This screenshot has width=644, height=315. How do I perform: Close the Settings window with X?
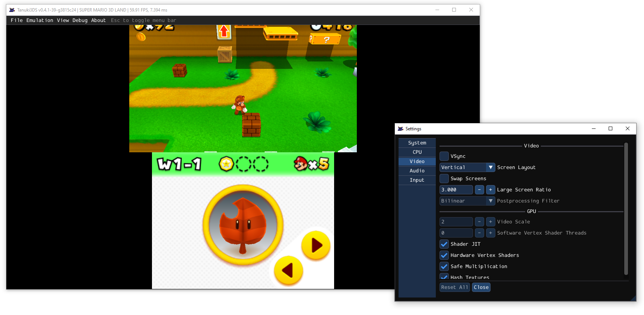click(x=628, y=129)
